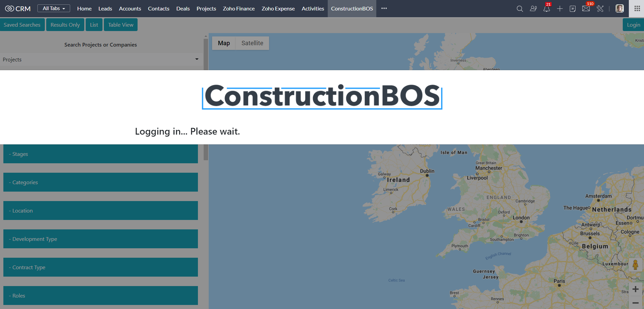Open the search magnifier icon
644x309 pixels.
pos(520,9)
